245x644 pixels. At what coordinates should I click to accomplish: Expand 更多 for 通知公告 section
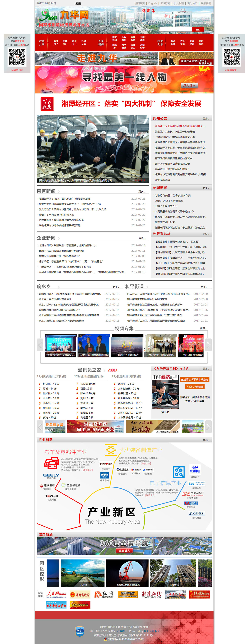pos(205,118)
